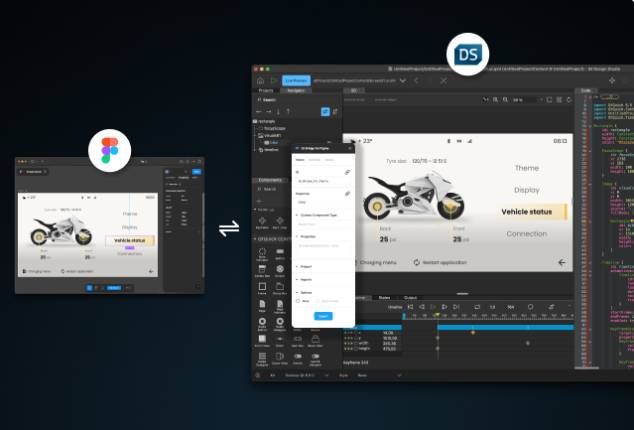Enable the Hide checkbox under Options
This screenshot has width=634, height=430.
pos(298,299)
